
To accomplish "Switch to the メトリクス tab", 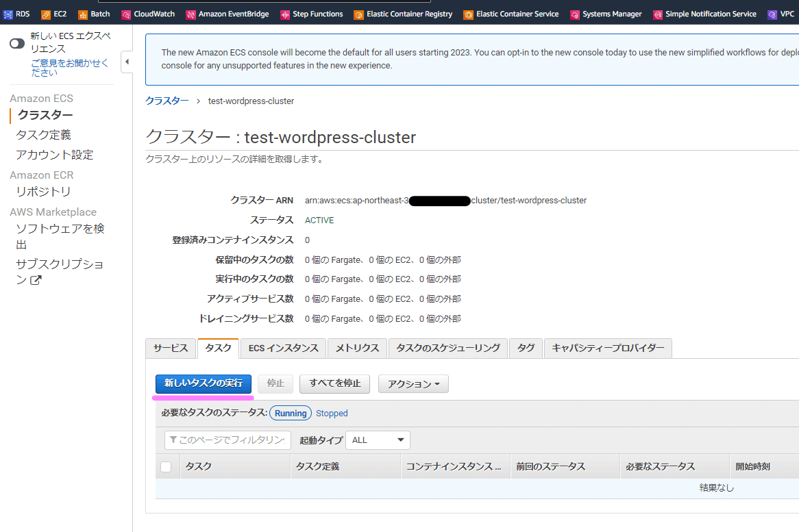I will (357, 349).
